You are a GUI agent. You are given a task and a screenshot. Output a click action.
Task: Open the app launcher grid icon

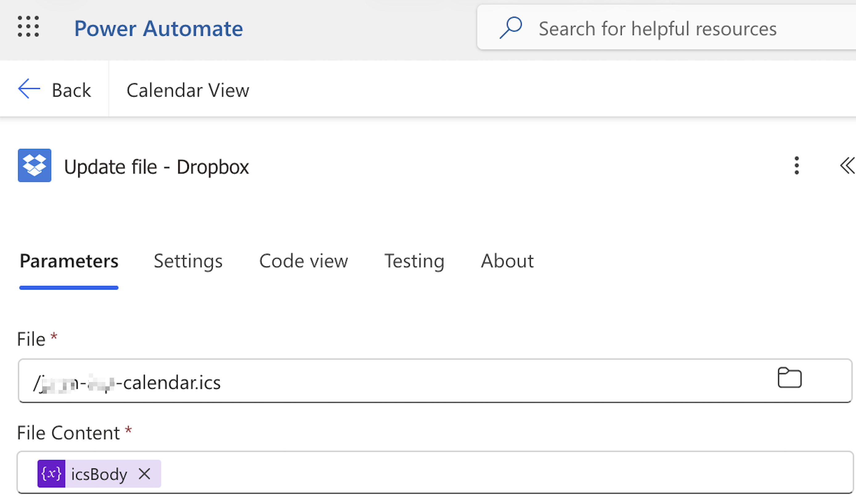(28, 26)
